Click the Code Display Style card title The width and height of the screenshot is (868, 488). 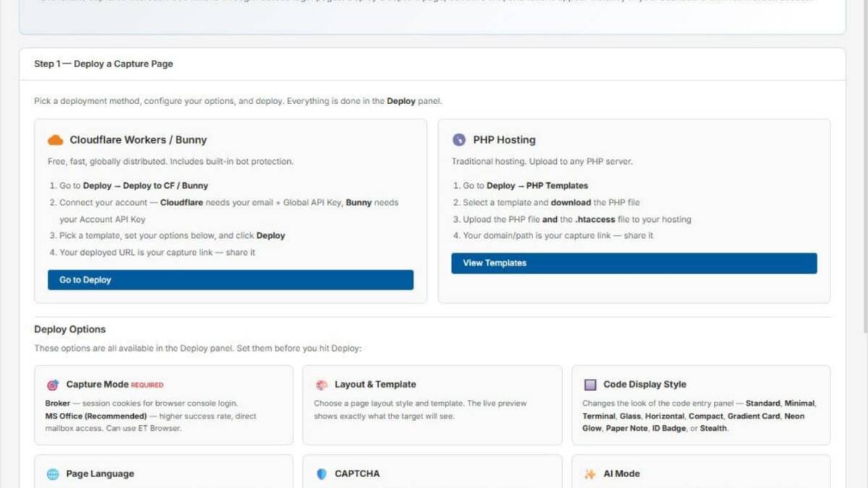pos(644,385)
